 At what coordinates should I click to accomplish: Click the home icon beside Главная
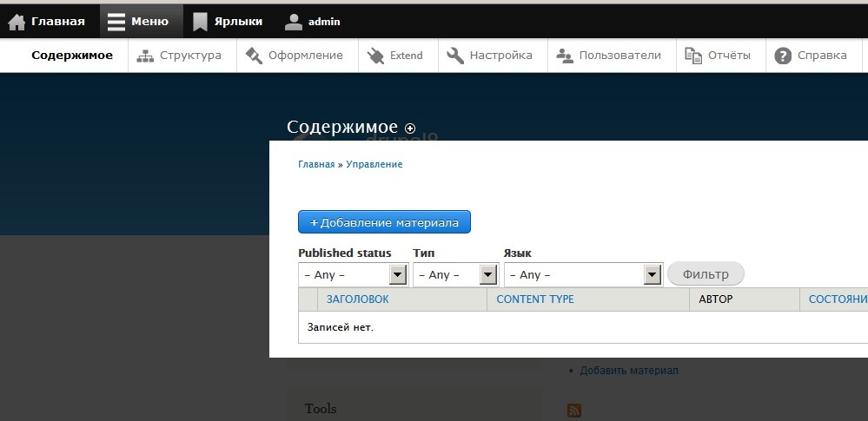(x=17, y=22)
